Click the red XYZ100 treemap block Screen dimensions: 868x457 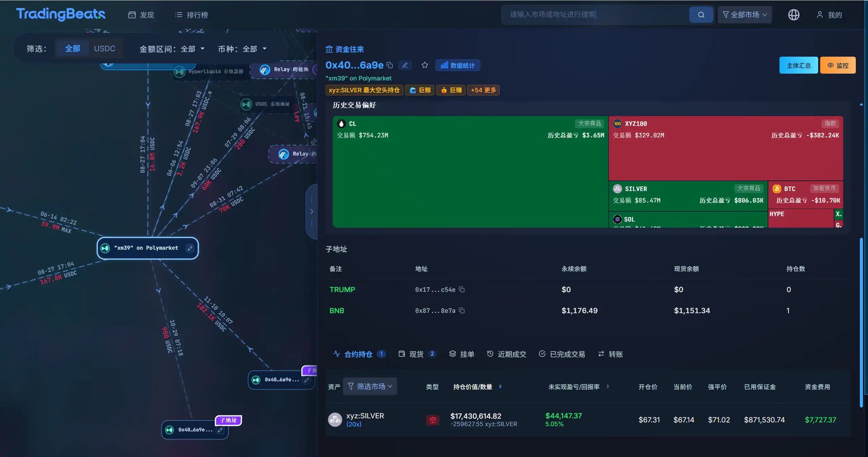tap(726, 148)
